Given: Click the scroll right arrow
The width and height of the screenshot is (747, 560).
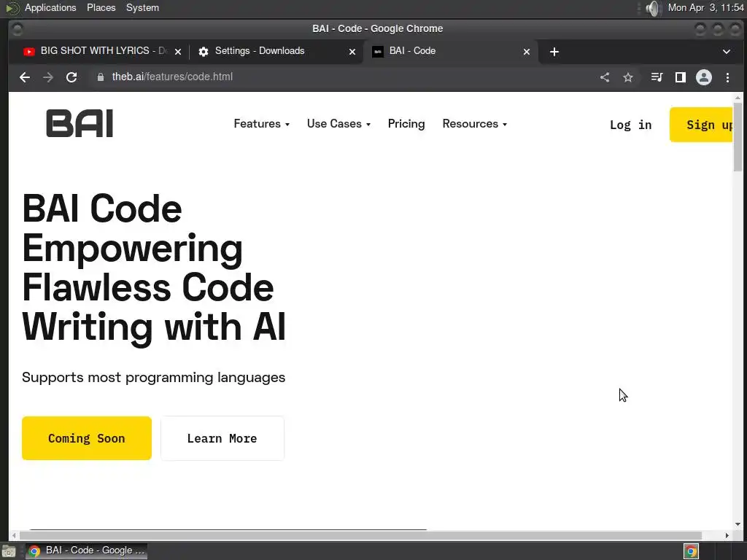Looking at the screenshot, I should [727, 535].
